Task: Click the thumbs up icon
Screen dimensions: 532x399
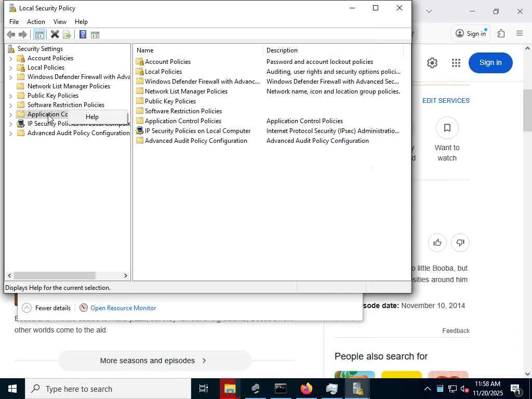Action: pyautogui.click(x=437, y=243)
